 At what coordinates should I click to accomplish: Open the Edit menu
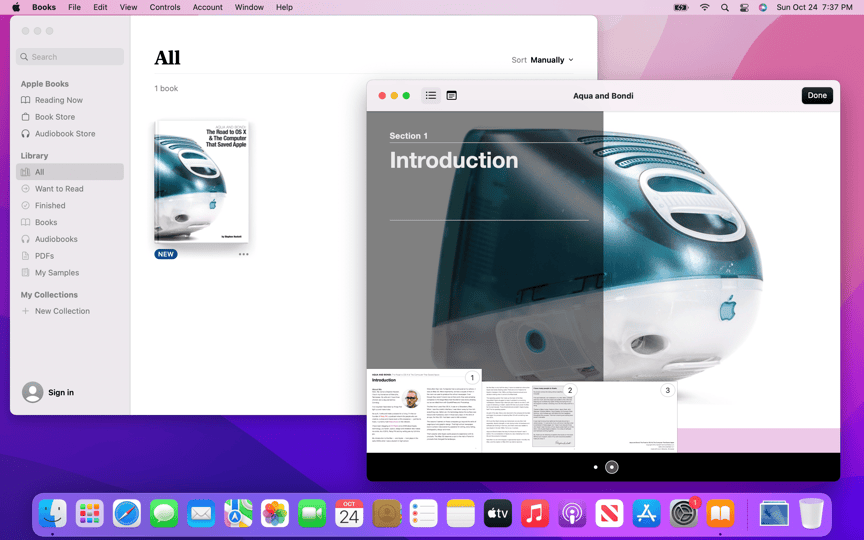(x=100, y=7)
